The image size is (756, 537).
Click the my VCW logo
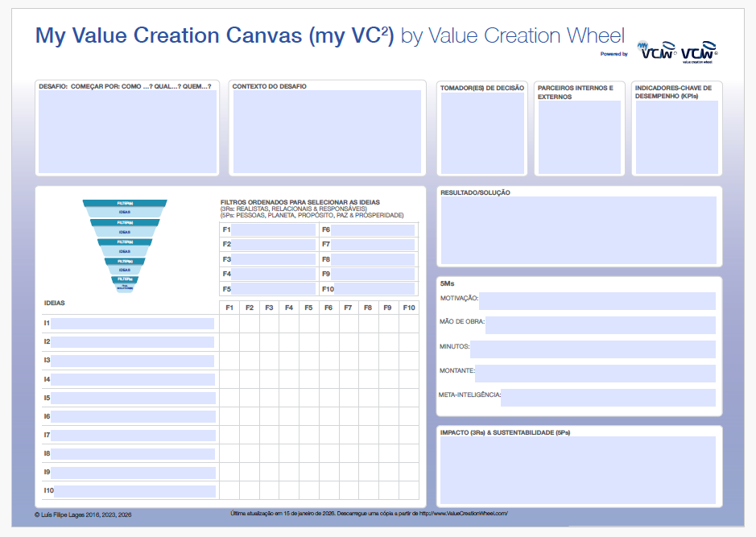click(x=657, y=50)
